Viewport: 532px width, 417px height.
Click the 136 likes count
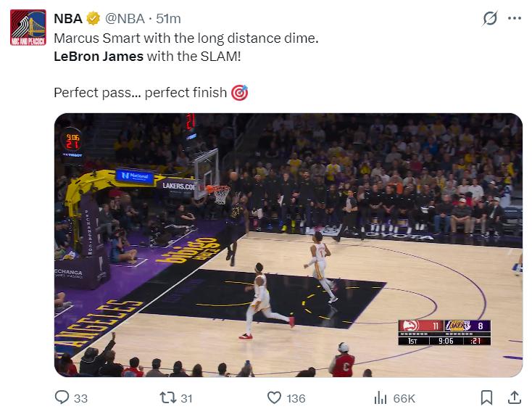(x=296, y=398)
